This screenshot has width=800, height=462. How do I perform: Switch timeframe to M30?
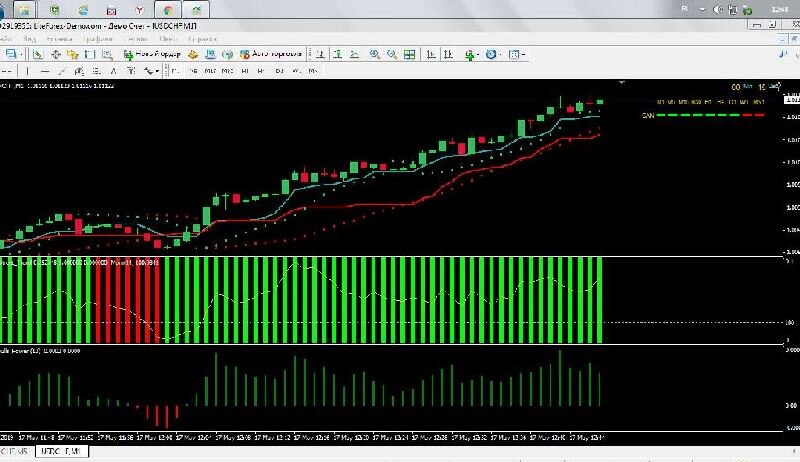tap(227, 71)
